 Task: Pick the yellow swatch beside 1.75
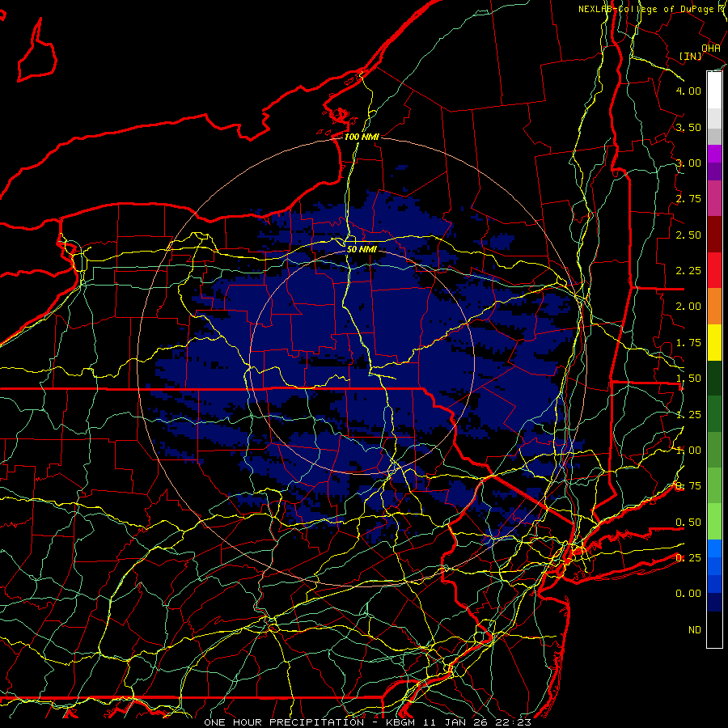point(714,342)
